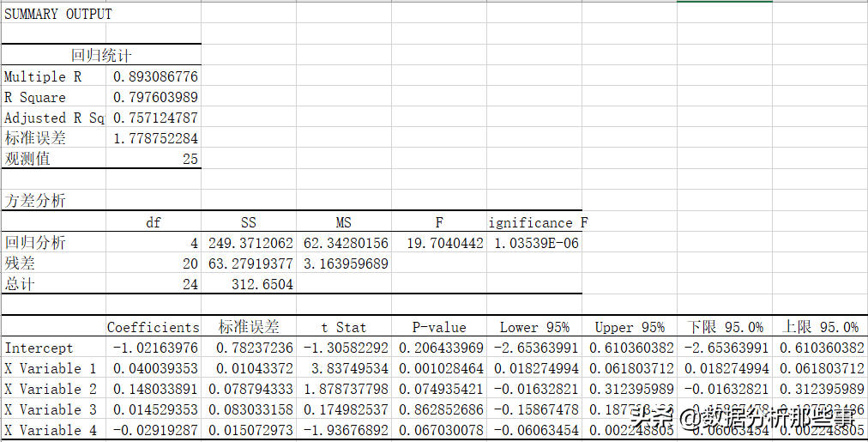868x442 pixels.
Task: Click the MS column header
Action: click(344, 222)
